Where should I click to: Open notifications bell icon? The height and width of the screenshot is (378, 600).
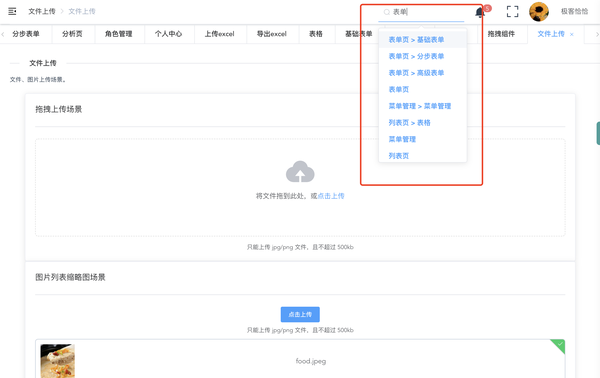click(x=480, y=12)
